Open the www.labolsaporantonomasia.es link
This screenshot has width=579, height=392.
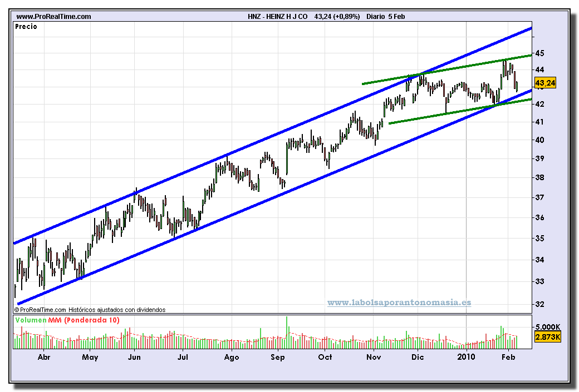coord(399,303)
